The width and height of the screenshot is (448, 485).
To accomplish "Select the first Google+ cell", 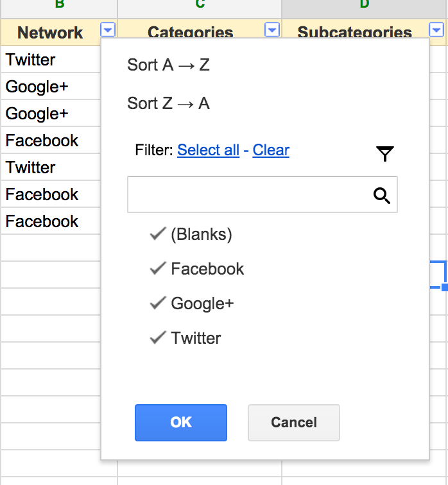I will [x=37, y=87].
